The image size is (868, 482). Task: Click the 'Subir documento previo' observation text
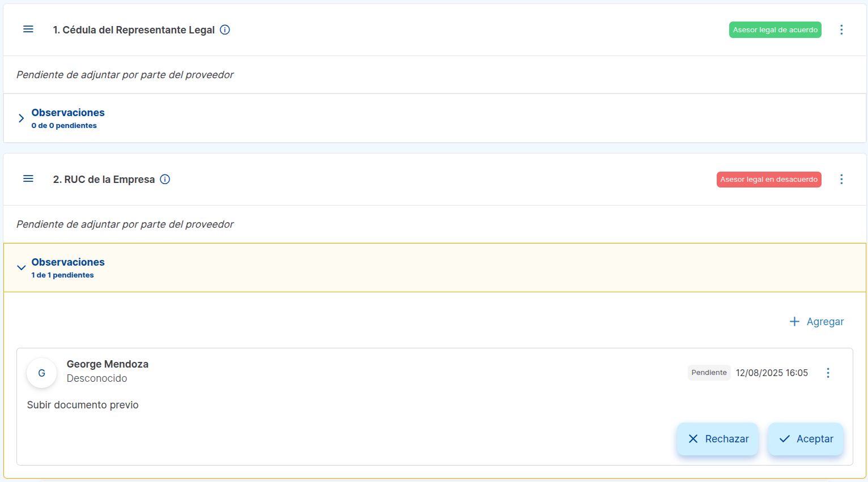click(83, 405)
